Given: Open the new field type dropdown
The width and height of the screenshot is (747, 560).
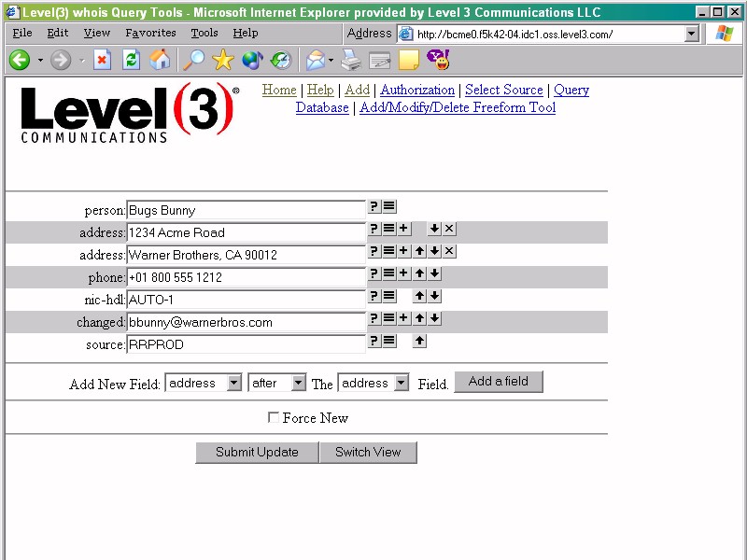Looking at the screenshot, I should 204,383.
